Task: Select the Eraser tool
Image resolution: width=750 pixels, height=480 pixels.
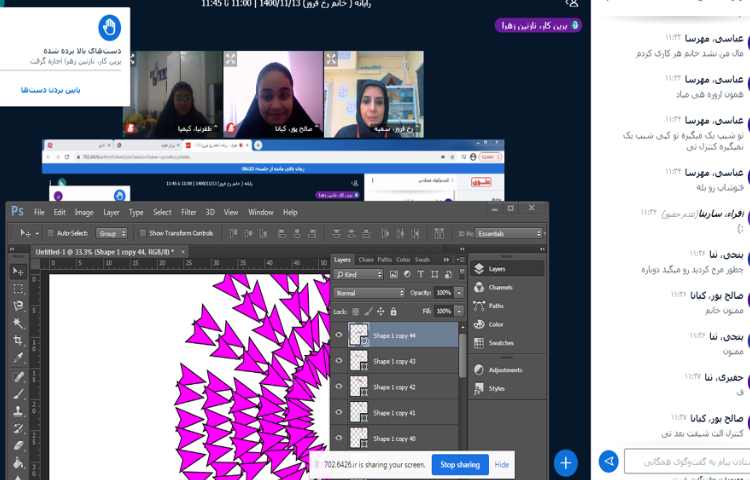Action: [18, 446]
